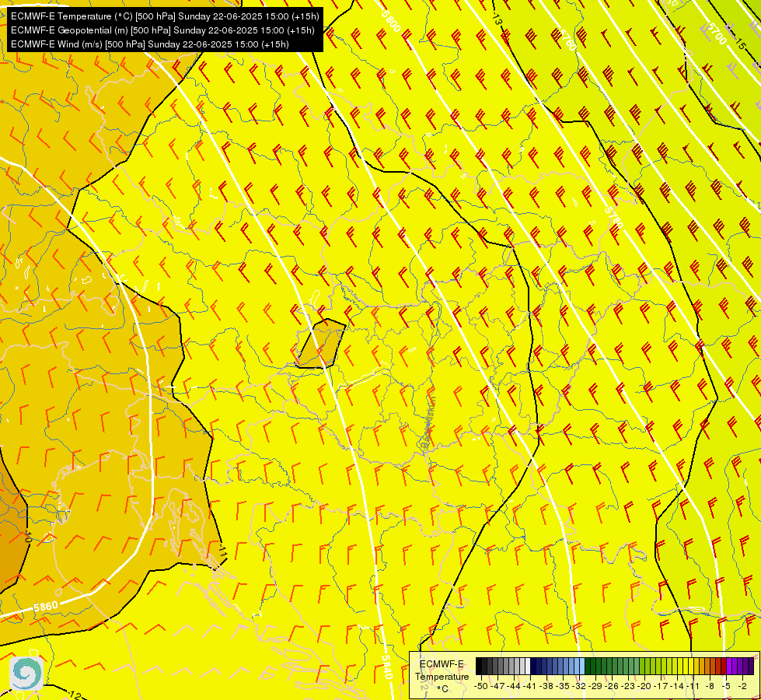Click the small enclosed orange temperature area
The width and height of the screenshot is (761, 700).
(x=322, y=345)
